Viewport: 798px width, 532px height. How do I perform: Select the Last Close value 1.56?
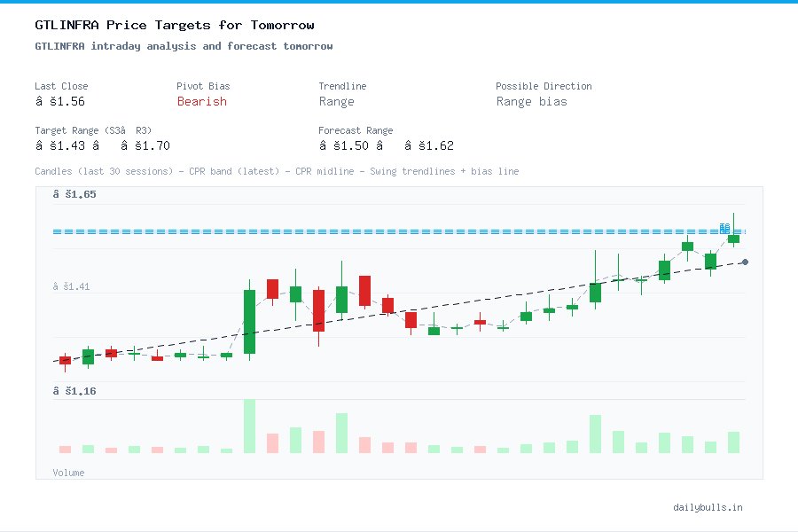(x=60, y=101)
